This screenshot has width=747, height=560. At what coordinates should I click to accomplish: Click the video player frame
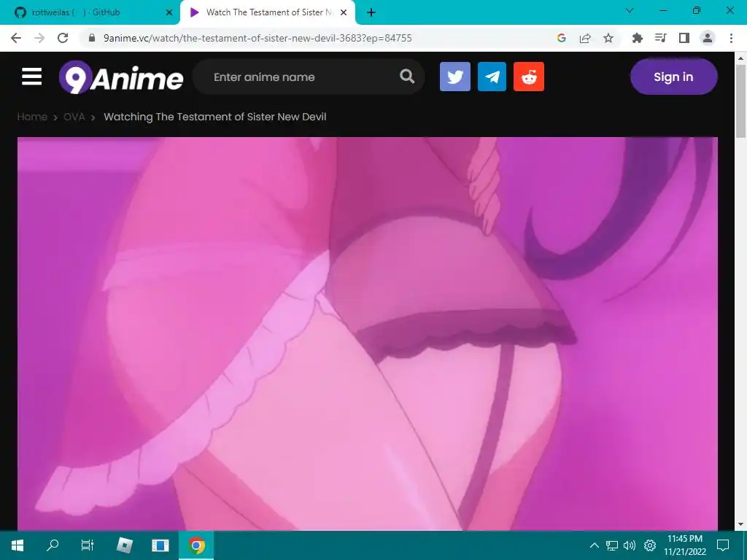tap(368, 333)
